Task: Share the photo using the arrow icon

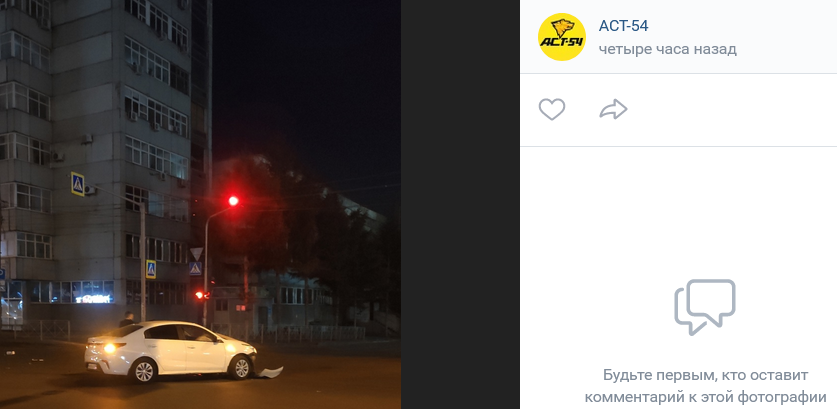Action: tap(613, 109)
